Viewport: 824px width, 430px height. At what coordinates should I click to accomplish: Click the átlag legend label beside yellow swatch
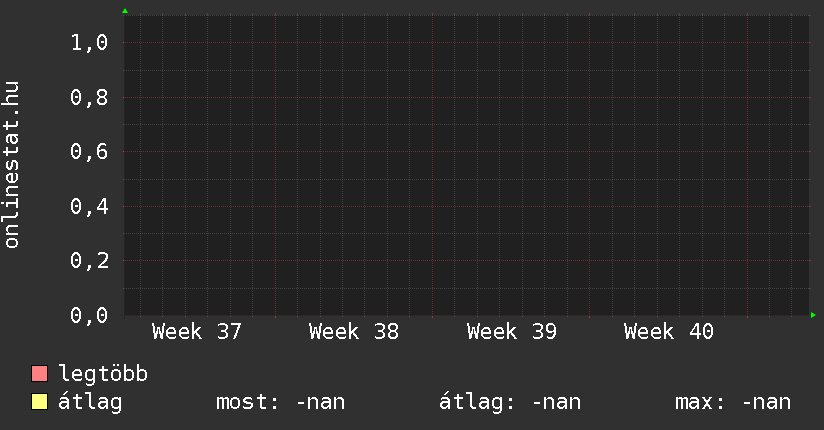point(90,402)
